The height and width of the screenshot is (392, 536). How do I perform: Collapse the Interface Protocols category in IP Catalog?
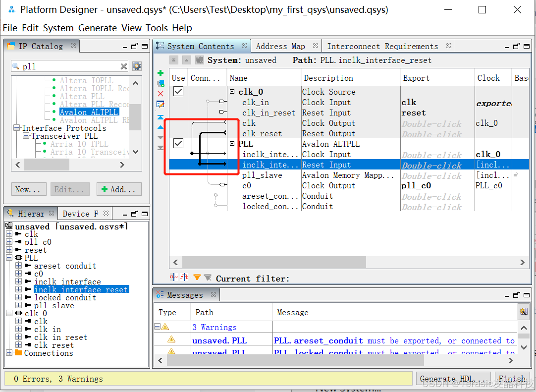[16, 128]
